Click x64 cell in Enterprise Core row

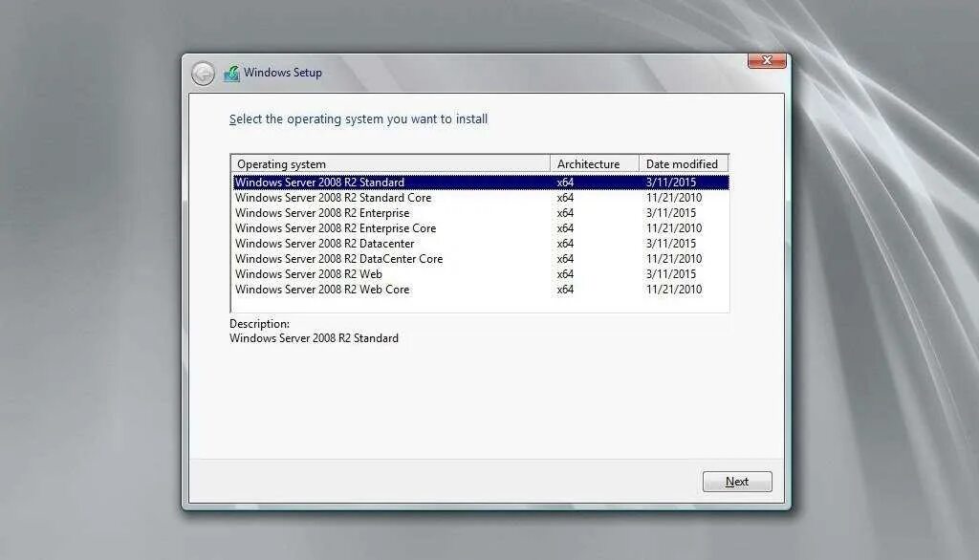tap(565, 227)
